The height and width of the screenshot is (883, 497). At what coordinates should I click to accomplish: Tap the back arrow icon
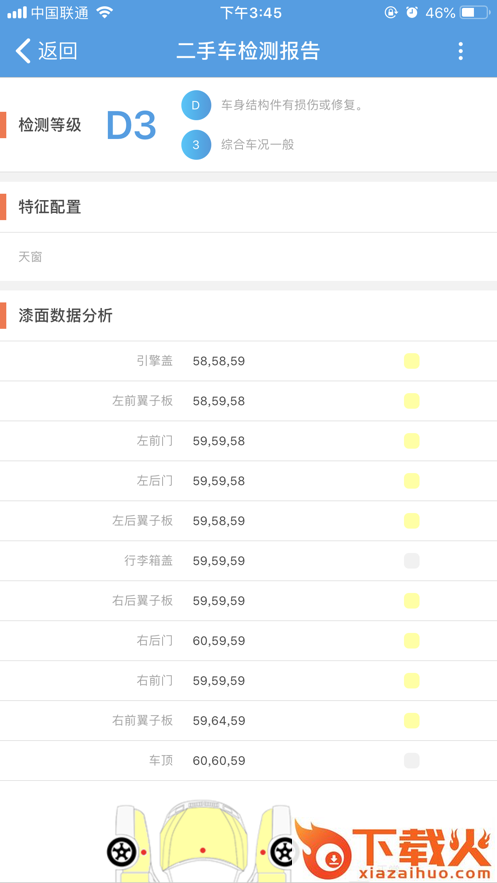coord(23,51)
